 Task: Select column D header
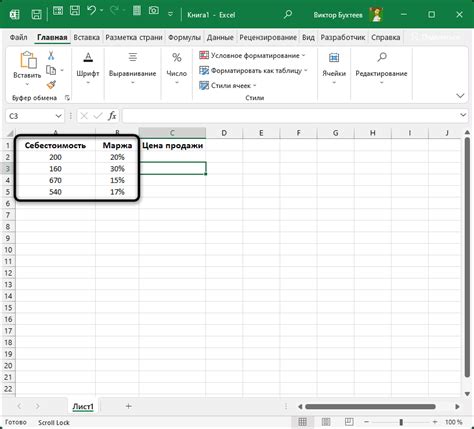(224, 133)
